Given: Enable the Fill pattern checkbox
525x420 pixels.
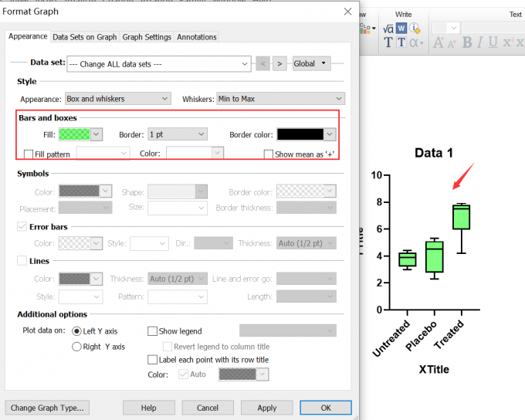Looking at the screenshot, I should (29, 154).
